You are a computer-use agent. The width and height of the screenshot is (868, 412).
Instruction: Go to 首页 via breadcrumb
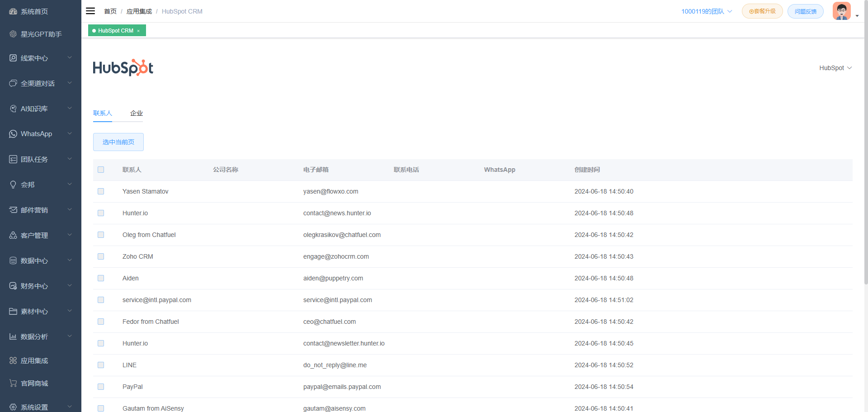pos(110,11)
